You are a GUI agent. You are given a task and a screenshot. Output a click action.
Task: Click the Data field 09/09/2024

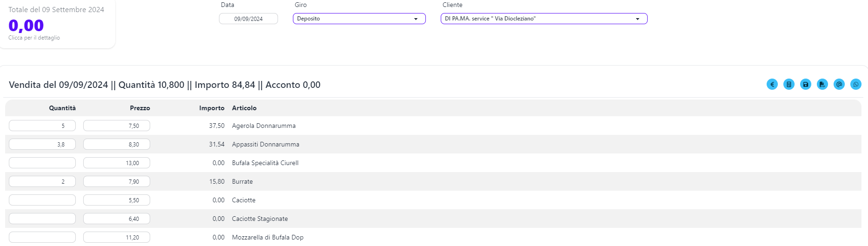[248, 19]
